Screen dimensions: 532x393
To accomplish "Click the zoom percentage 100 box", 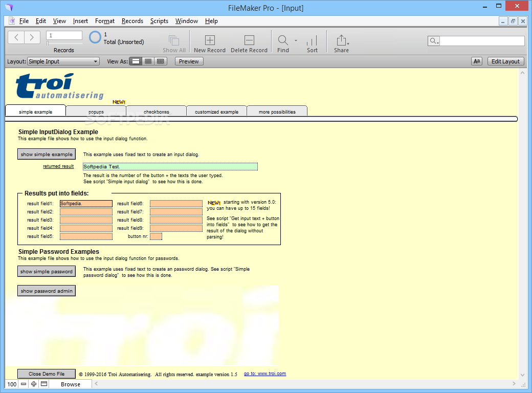I will 12,384.
